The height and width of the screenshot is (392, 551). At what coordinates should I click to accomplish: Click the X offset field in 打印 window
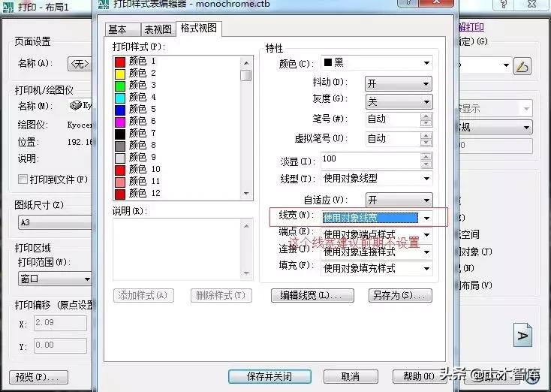coord(61,323)
